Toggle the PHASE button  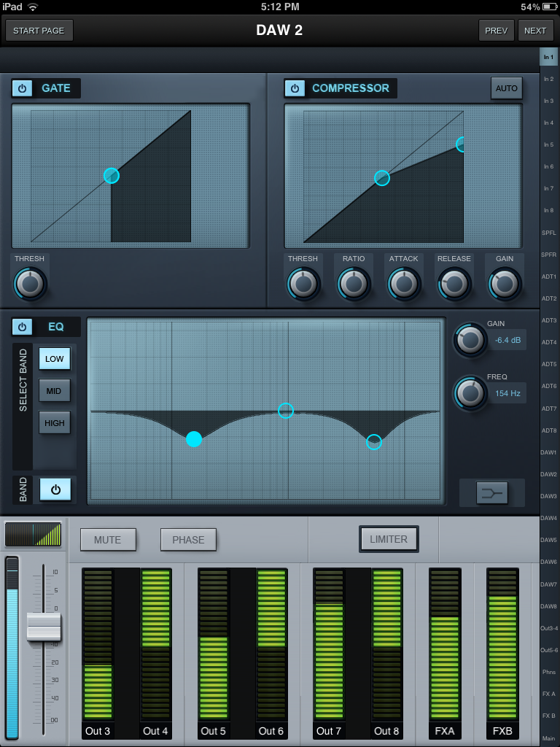coord(188,540)
